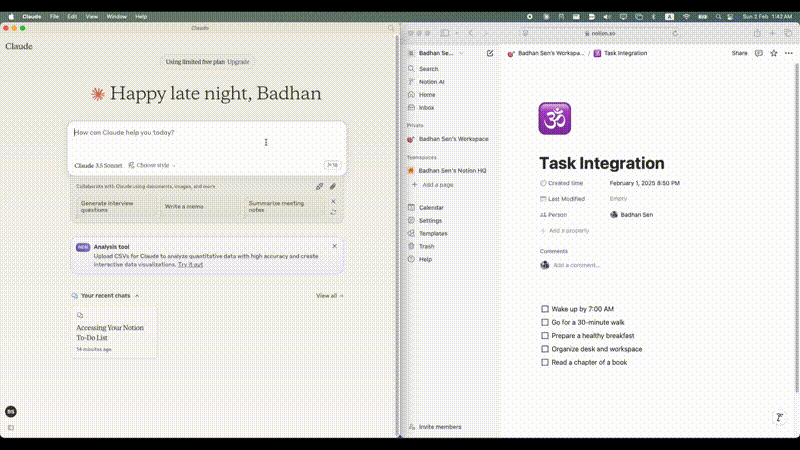Click the Share button in Notion

pos(739,53)
